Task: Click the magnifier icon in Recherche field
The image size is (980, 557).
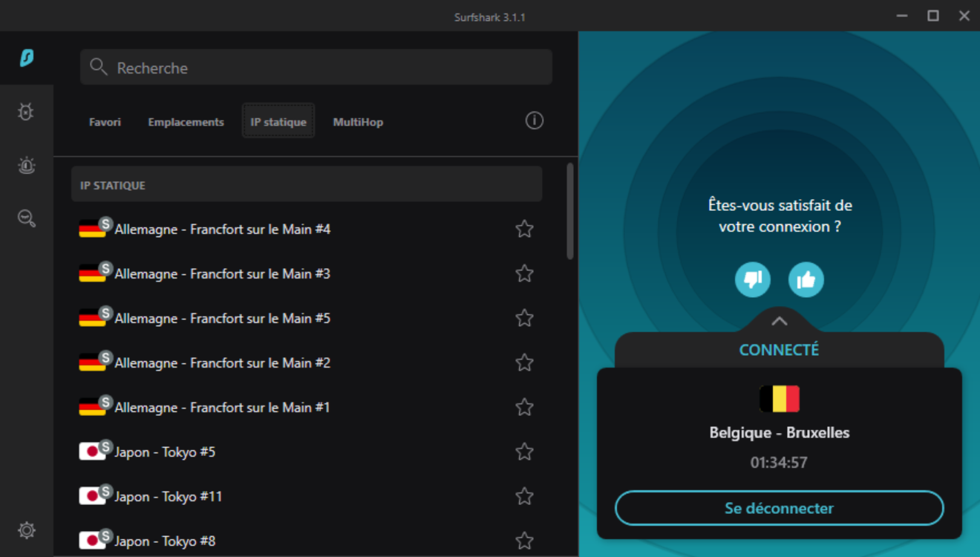Action: (99, 68)
